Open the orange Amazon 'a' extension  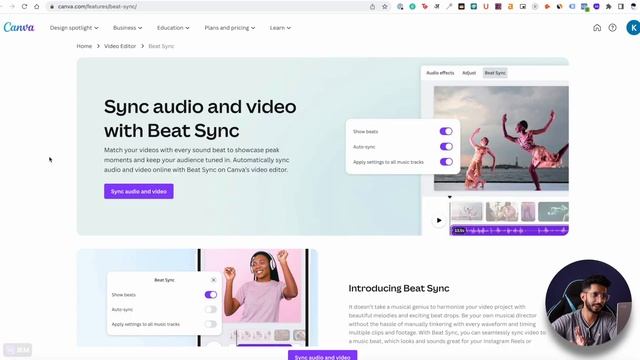[x=510, y=7]
